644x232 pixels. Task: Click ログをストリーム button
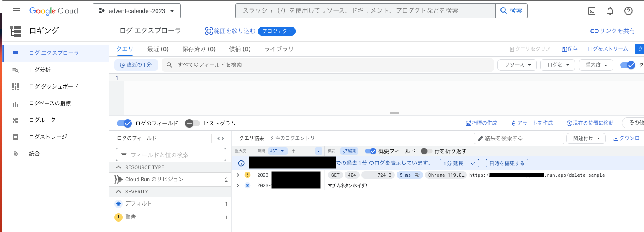608,49
